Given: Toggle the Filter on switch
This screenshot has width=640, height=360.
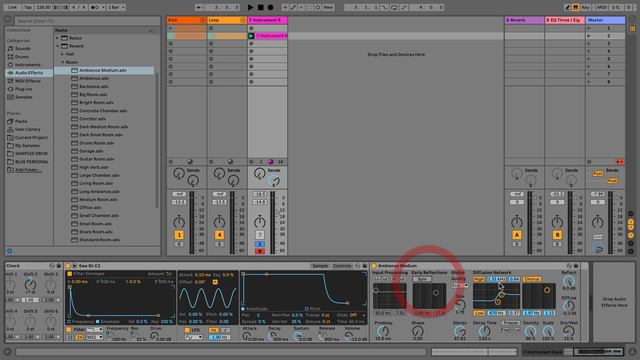Looking at the screenshot, I should 69,329.
